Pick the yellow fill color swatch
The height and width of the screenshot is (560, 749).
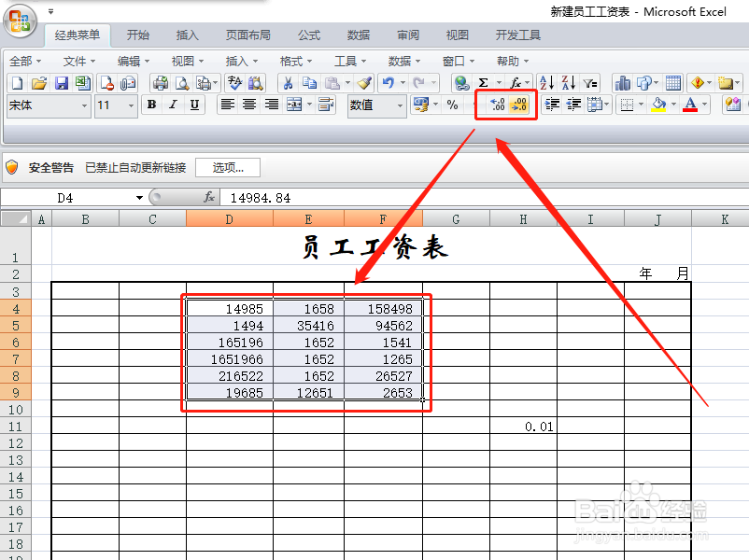point(657,105)
